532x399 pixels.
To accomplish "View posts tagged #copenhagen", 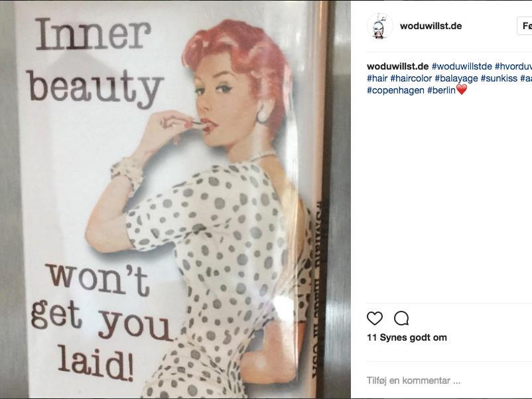I will point(395,90).
